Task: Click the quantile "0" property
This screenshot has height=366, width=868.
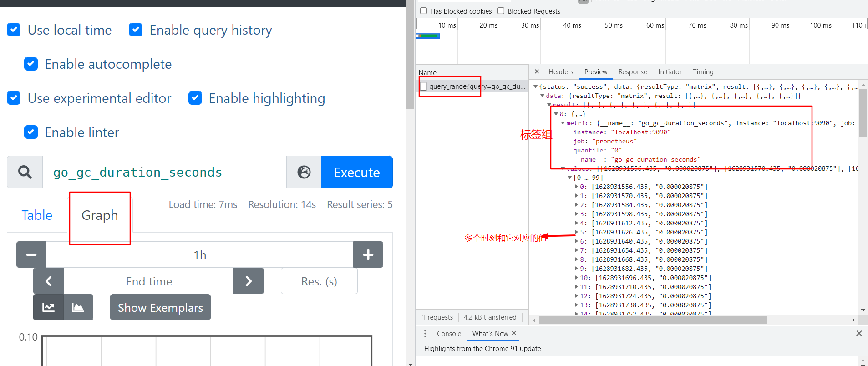Action: tap(597, 150)
